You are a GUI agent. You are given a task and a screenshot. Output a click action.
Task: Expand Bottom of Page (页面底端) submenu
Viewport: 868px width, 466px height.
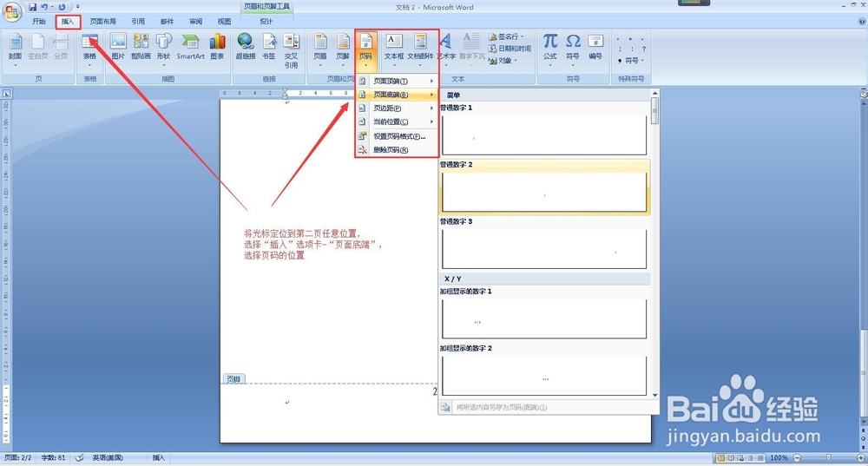point(397,95)
